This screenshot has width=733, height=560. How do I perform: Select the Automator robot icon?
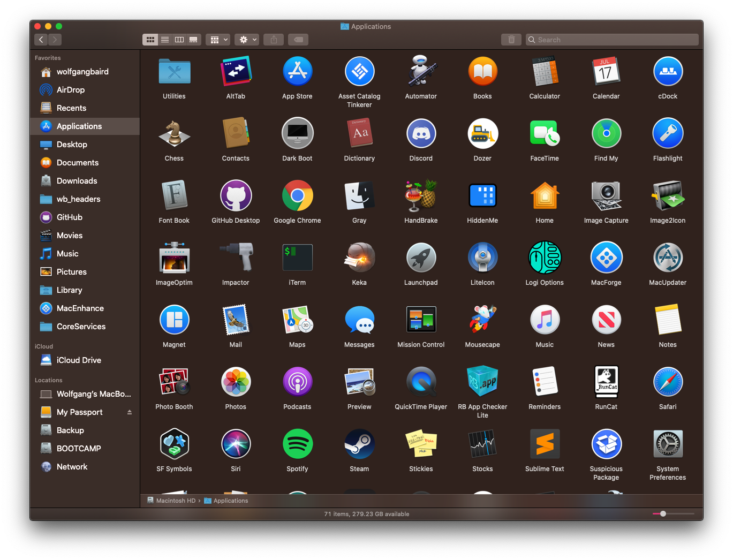421,72
